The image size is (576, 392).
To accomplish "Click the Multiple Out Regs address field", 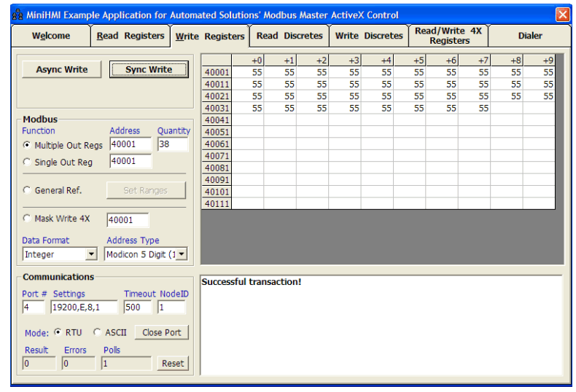I will [x=131, y=144].
